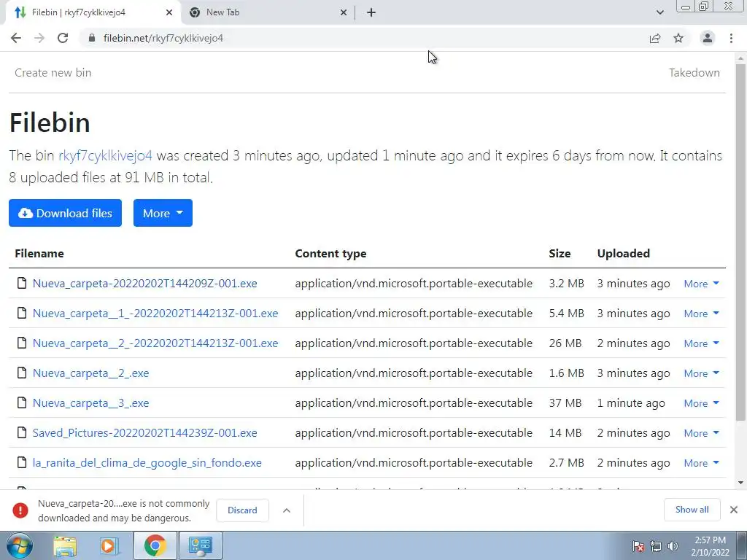747x560 pixels.
Task: Open the network tray icon
Action: 656,546
